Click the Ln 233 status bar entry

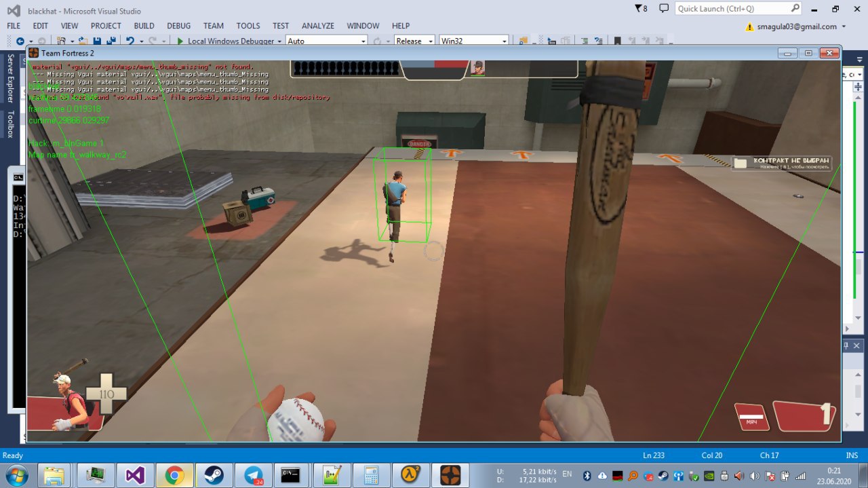coord(654,455)
